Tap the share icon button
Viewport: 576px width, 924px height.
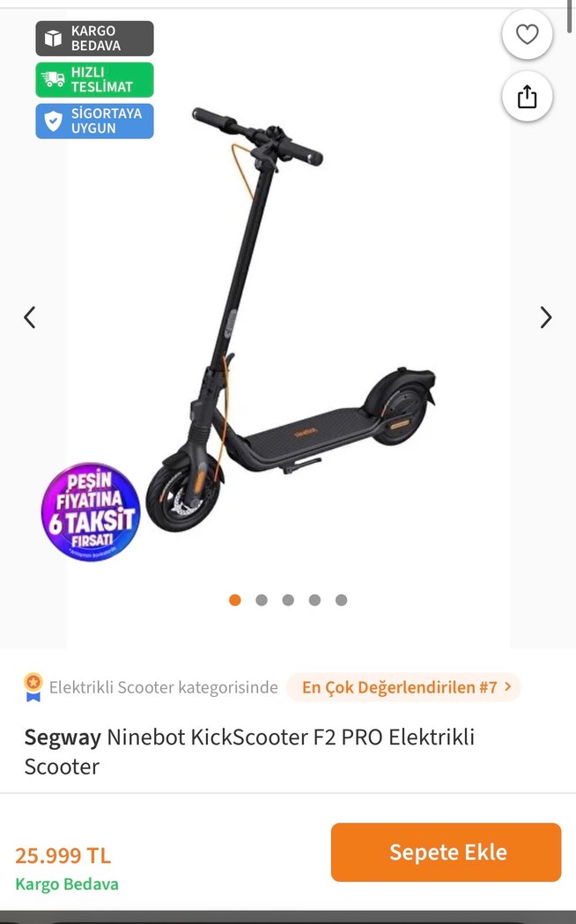(527, 97)
